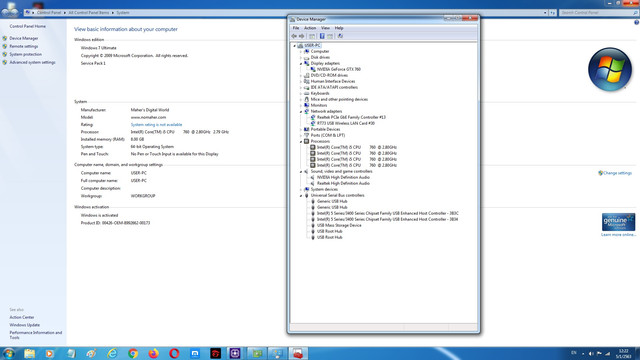
Task: Collapse the Universal Serial Bus controllers node
Action: (x=301, y=196)
